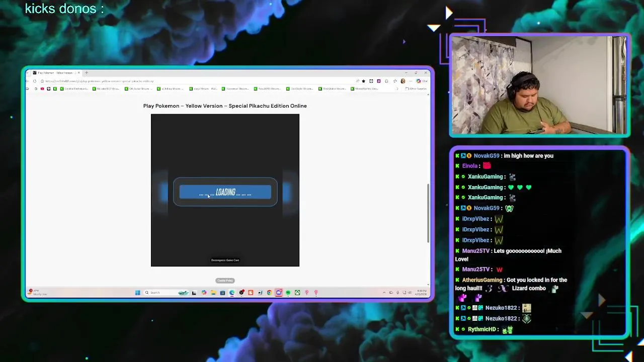Open Task View on the taskbar
The height and width of the screenshot is (362, 644).
pyautogui.click(x=194, y=293)
